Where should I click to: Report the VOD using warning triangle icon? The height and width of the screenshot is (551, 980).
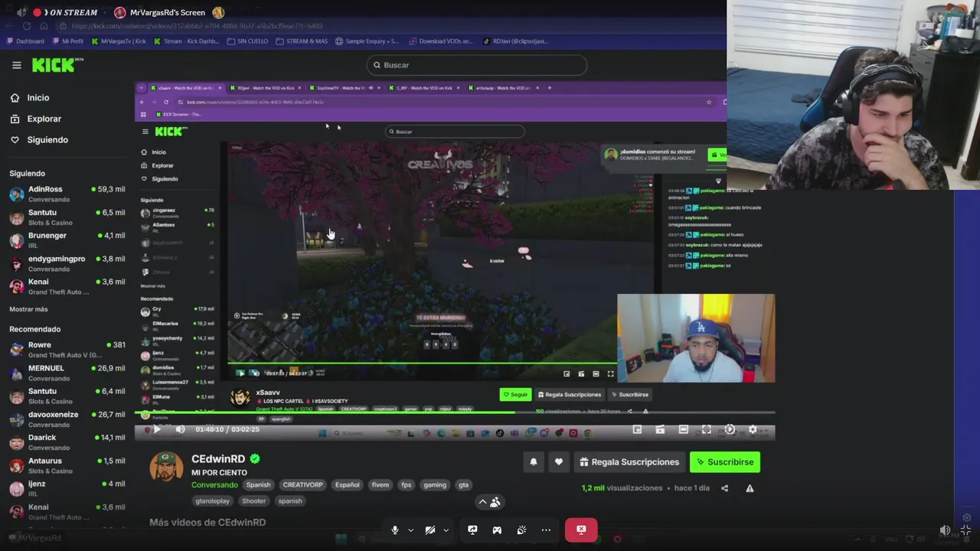[750, 488]
